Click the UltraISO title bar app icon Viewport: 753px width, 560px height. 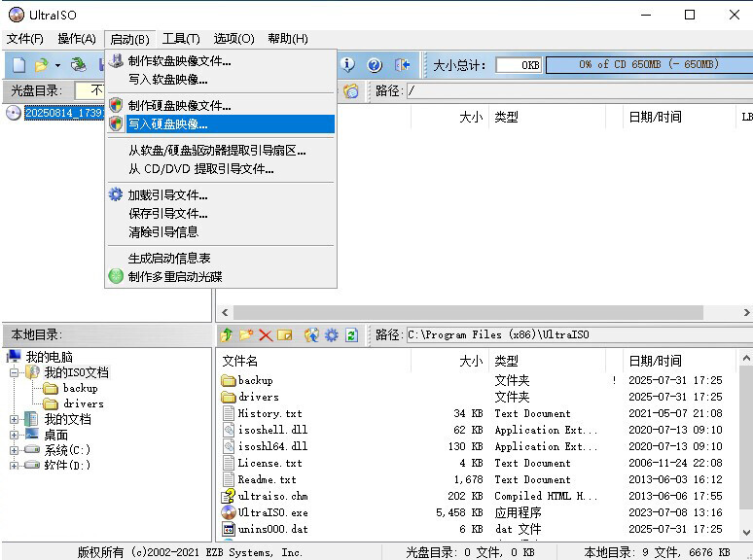click(17, 15)
